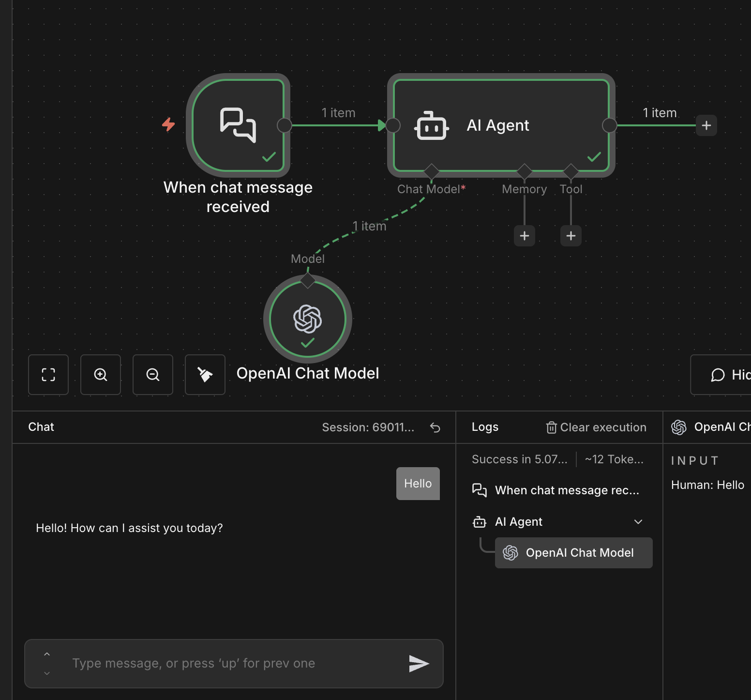Screen dimensions: 751x700
Task: Click the Hello message bubble in chat
Action: (x=418, y=484)
